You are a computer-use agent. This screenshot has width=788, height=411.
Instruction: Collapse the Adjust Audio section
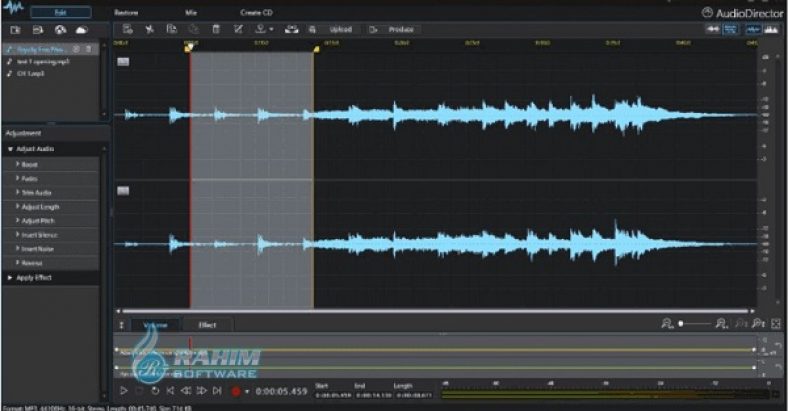point(10,149)
